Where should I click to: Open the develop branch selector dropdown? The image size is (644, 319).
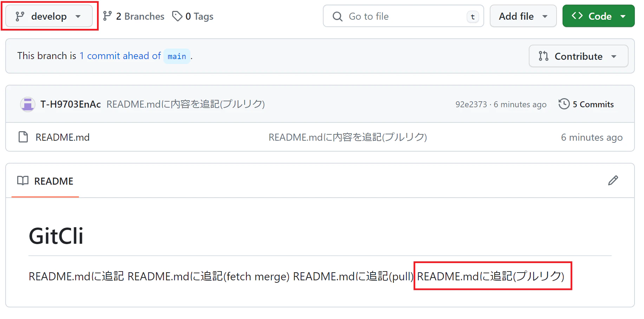(x=49, y=16)
